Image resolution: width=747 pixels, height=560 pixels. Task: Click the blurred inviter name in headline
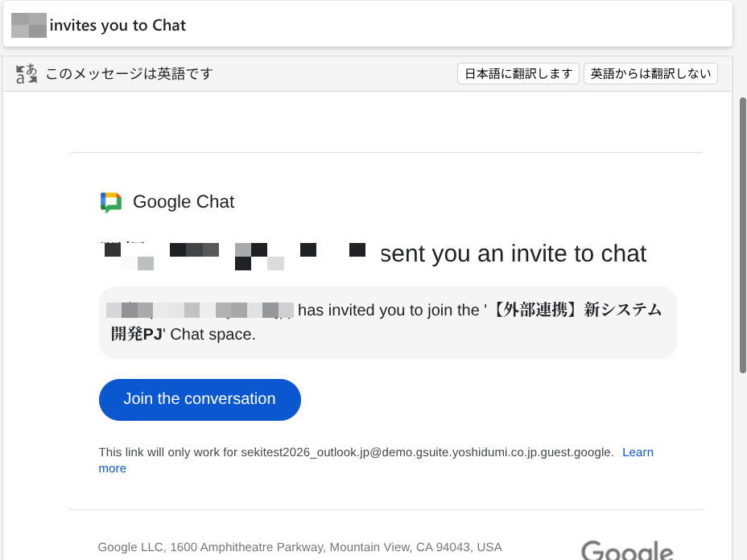pos(234,256)
